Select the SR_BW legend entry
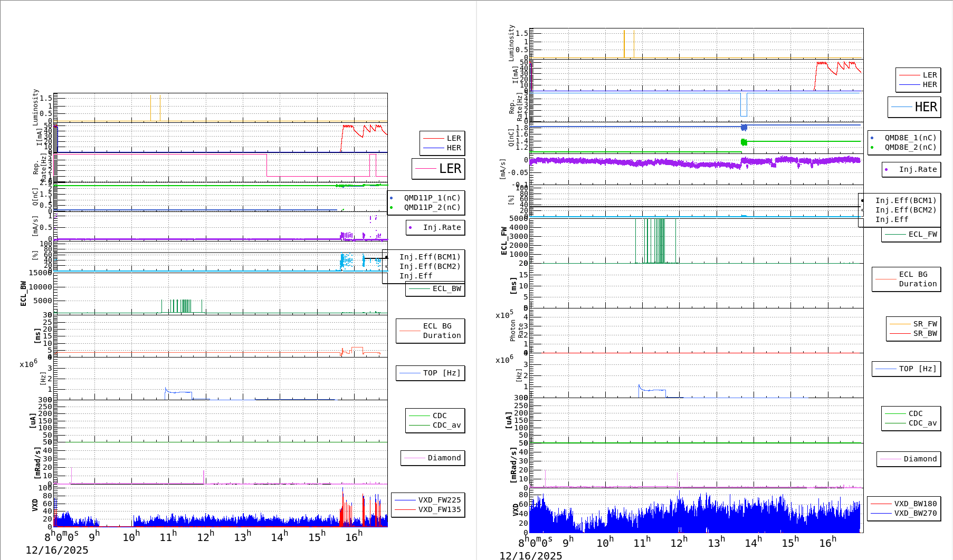This screenshot has width=953, height=560. click(925, 333)
